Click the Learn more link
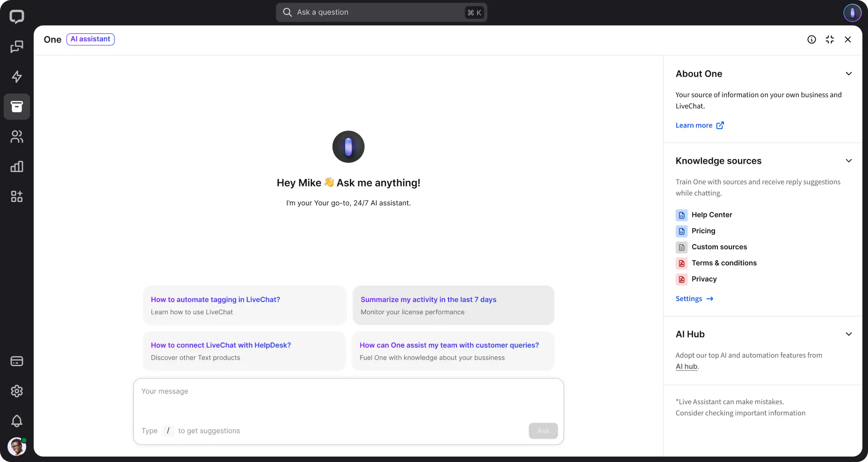The width and height of the screenshot is (868, 462). pyautogui.click(x=694, y=125)
